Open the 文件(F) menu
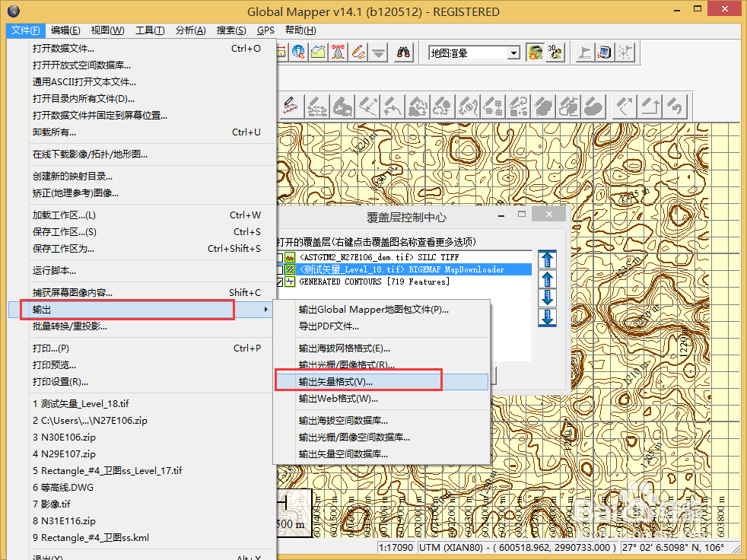Image resolution: width=747 pixels, height=560 pixels. pos(26,30)
